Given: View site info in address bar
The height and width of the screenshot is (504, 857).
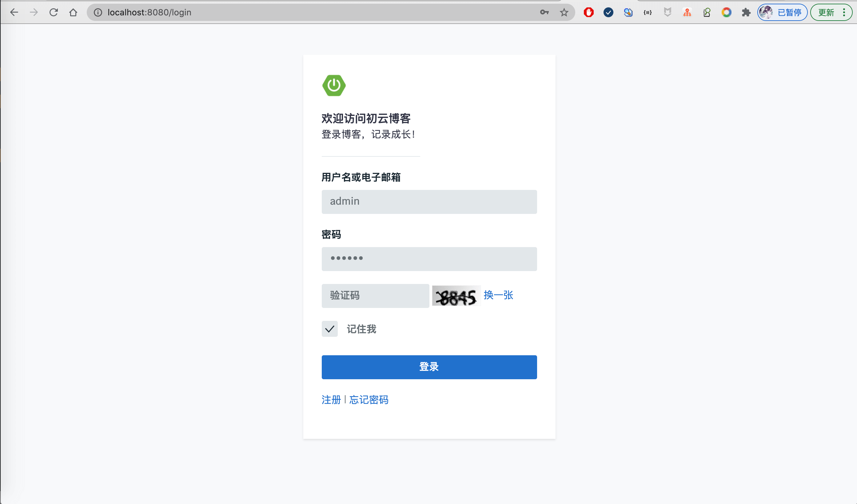Looking at the screenshot, I should tap(98, 13).
